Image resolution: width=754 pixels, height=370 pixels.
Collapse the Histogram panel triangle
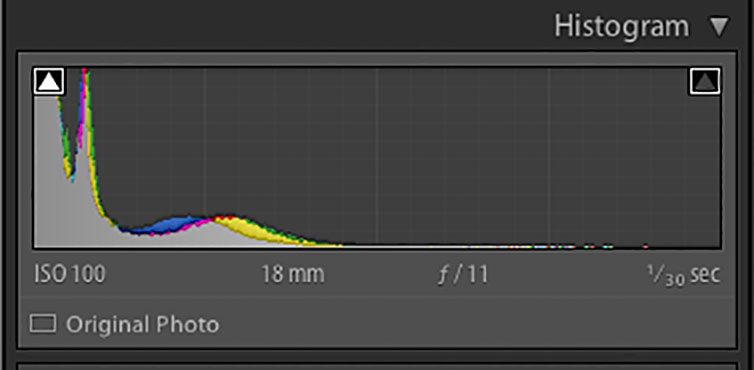[x=720, y=26]
